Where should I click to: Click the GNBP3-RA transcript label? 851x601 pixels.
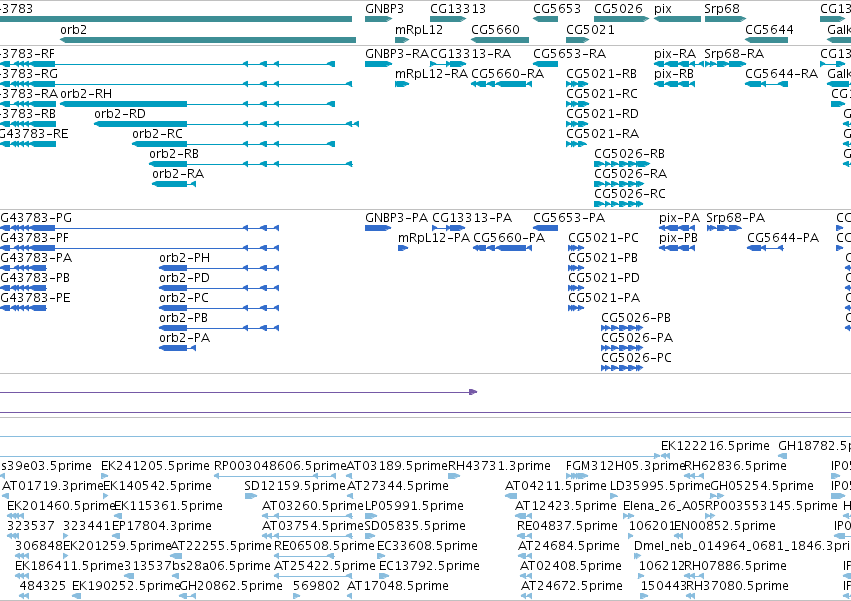coord(397,53)
